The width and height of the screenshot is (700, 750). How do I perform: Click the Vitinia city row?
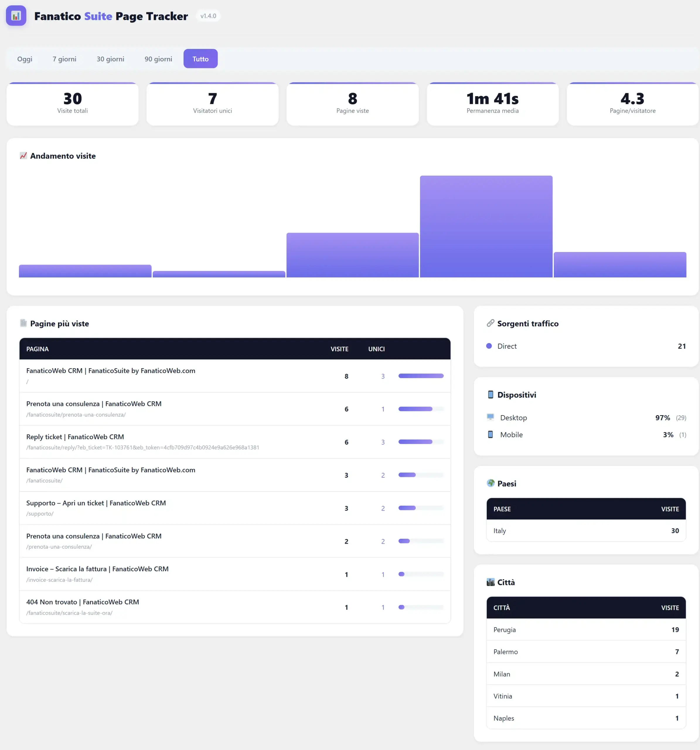click(586, 696)
